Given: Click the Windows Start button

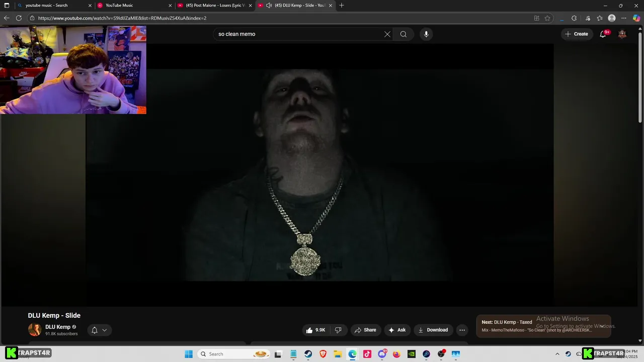Looking at the screenshot, I should click(x=189, y=354).
